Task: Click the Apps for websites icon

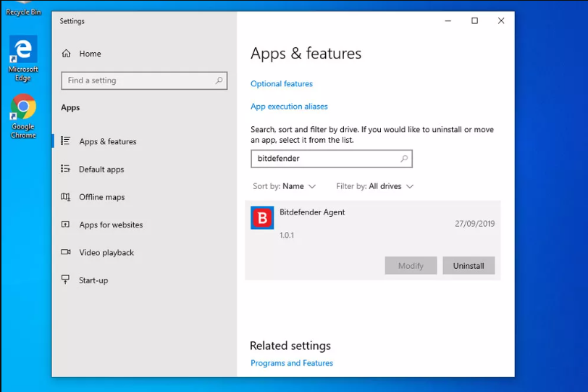Action: tap(65, 225)
